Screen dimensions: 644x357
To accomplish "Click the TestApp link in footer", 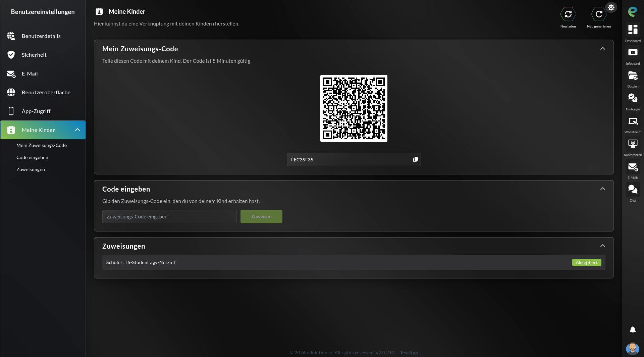I will 409,353.
